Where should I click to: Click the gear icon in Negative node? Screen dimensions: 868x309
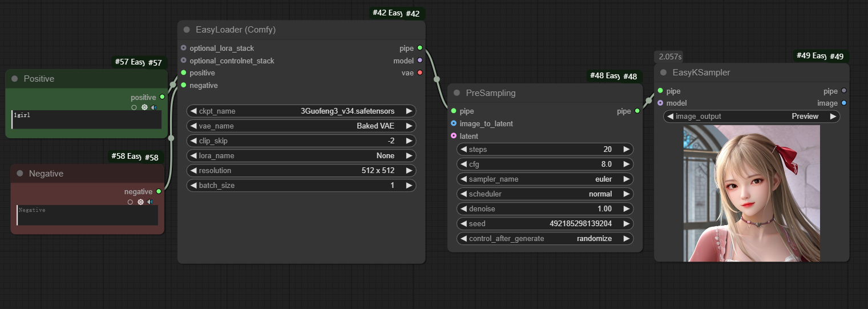point(140,202)
